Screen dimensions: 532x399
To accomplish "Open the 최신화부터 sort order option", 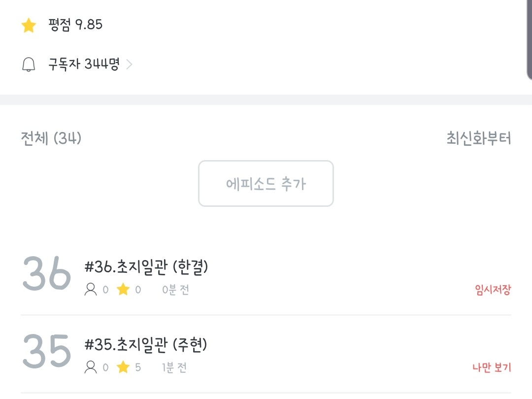I will pos(478,139).
